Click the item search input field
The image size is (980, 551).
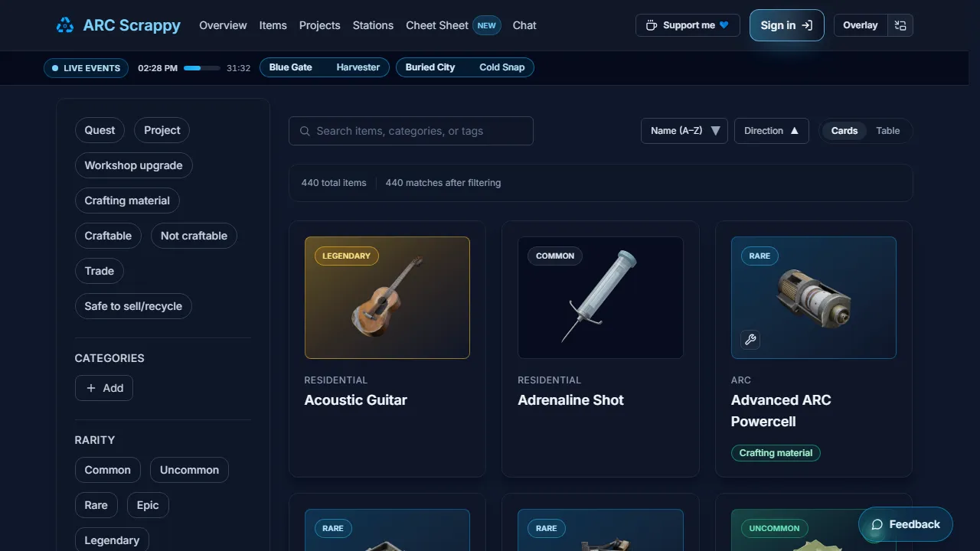(410, 131)
